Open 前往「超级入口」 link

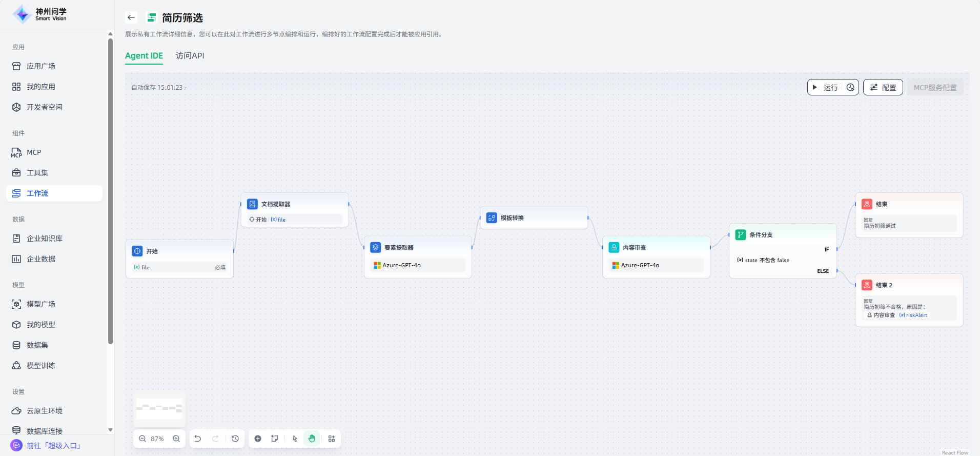[54, 445]
